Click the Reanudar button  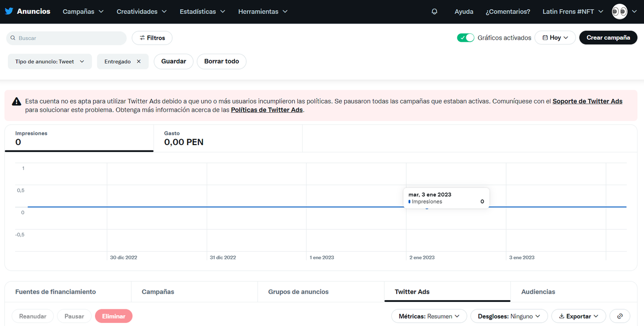(33, 316)
